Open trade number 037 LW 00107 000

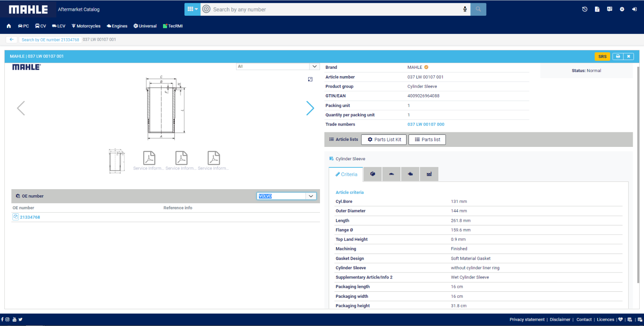(x=425, y=124)
